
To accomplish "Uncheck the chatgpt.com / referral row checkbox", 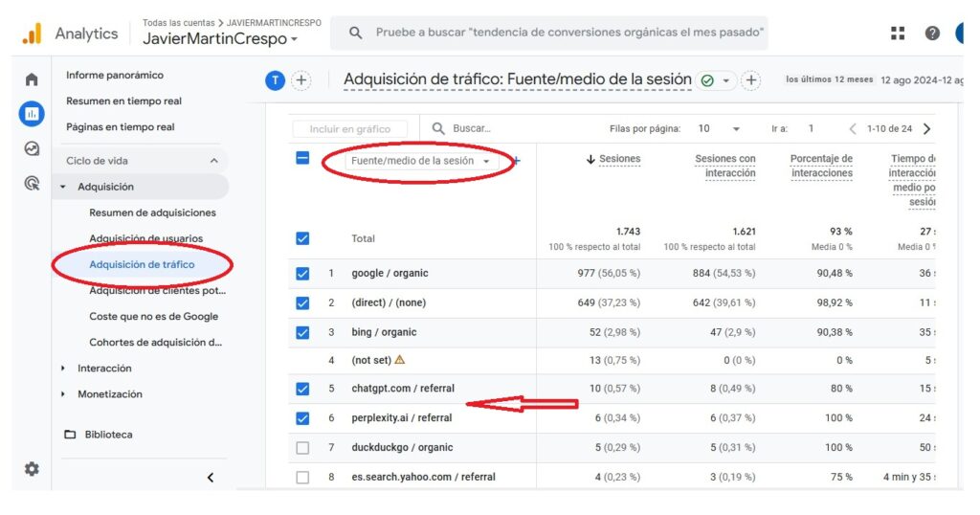I will 302,389.
